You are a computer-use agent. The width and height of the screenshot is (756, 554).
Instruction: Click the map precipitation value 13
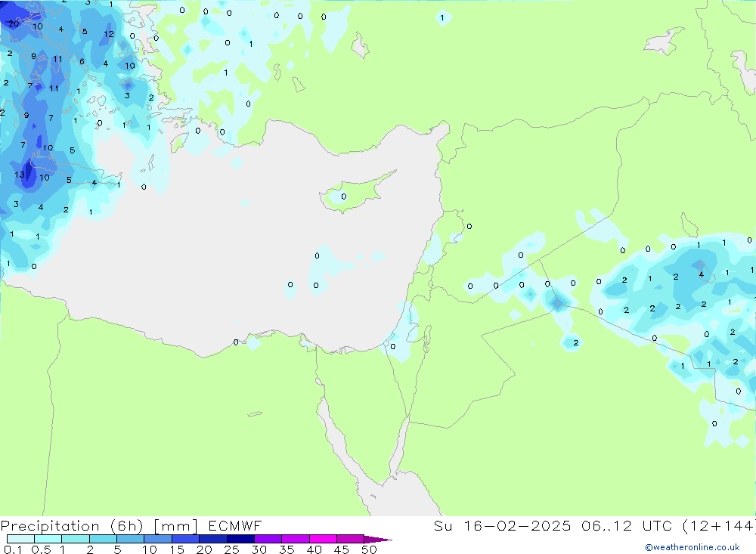click(x=20, y=175)
